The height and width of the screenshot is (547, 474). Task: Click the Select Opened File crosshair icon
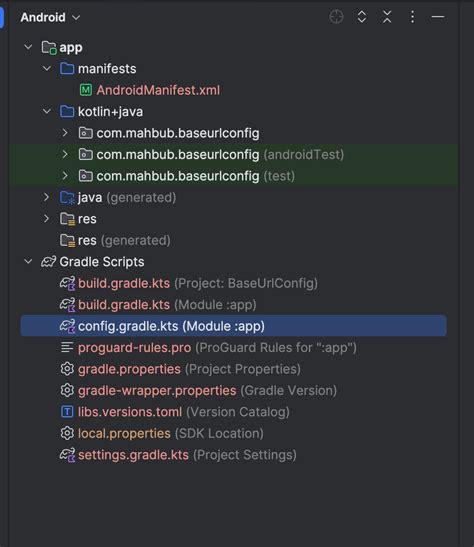[336, 17]
